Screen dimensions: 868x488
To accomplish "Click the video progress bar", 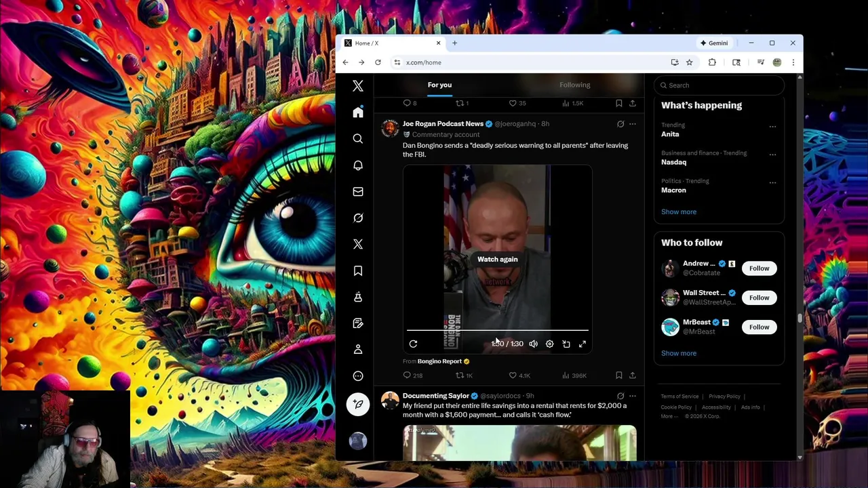I will (498, 330).
